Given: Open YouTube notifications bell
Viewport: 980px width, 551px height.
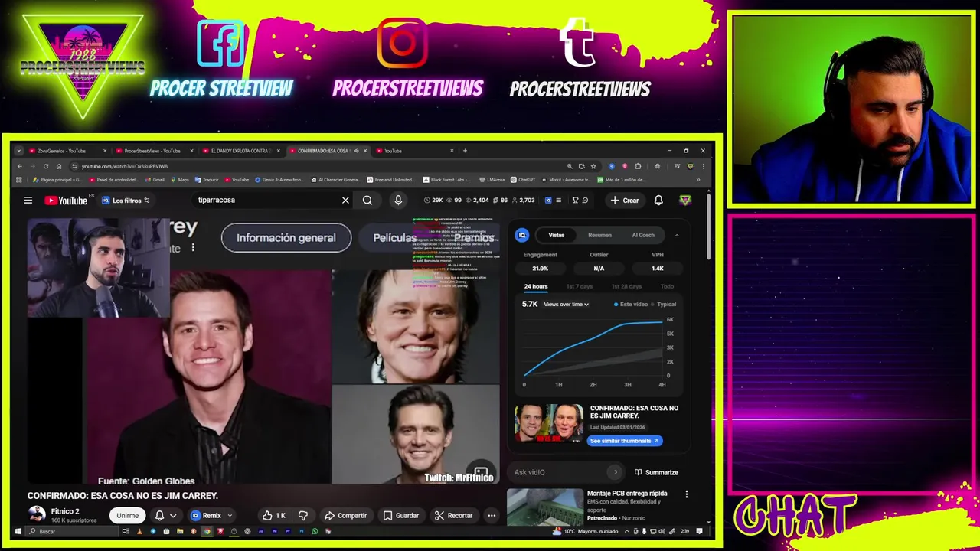Looking at the screenshot, I should 658,201.
